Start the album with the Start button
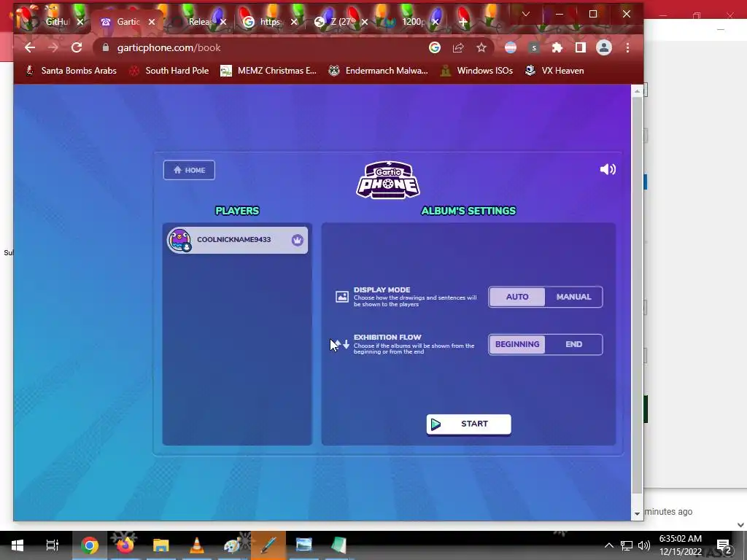 point(469,424)
